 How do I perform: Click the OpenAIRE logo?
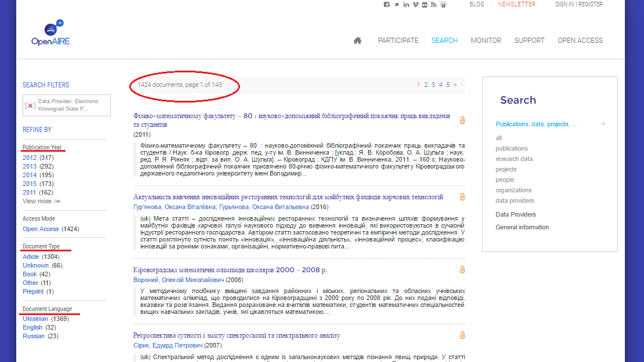(51, 32)
